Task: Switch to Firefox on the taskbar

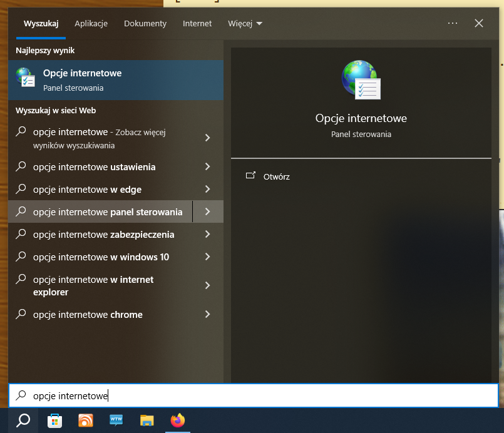Action: coord(178,420)
